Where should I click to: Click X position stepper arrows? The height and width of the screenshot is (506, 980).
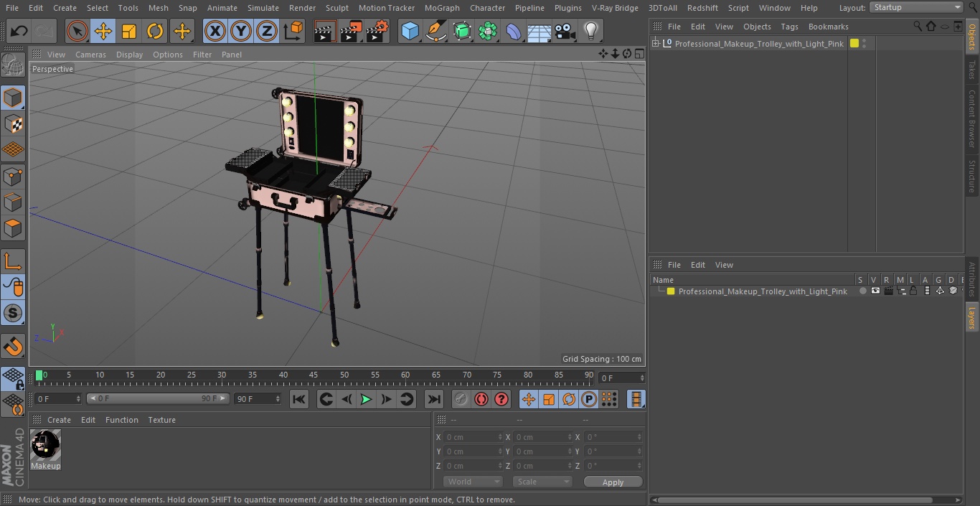click(500, 437)
